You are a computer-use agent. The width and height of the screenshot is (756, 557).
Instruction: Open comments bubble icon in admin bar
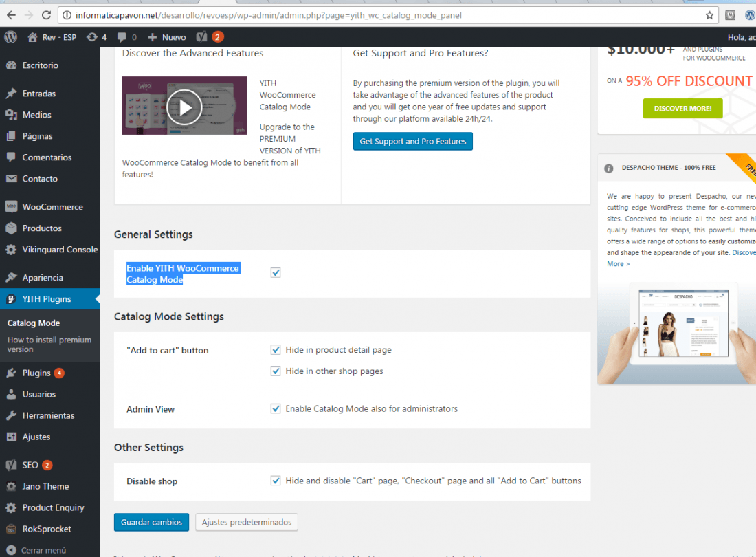pos(122,37)
